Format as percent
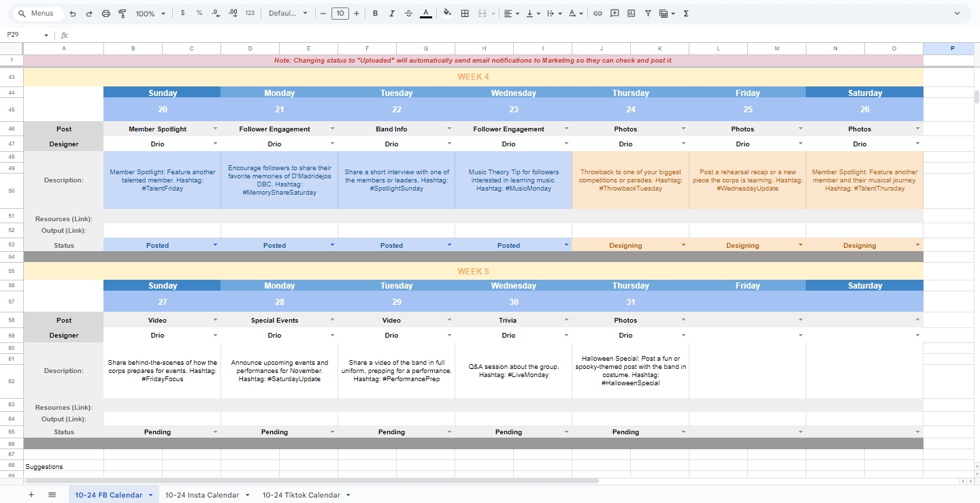Image resolution: width=980 pixels, height=503 pixels. (x=199, y=14)
